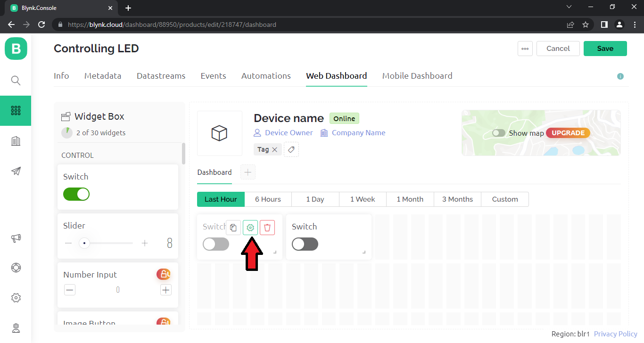Share this page via address bar icon
The width and height of the screenshot is (644, 343).
[570, 24]
